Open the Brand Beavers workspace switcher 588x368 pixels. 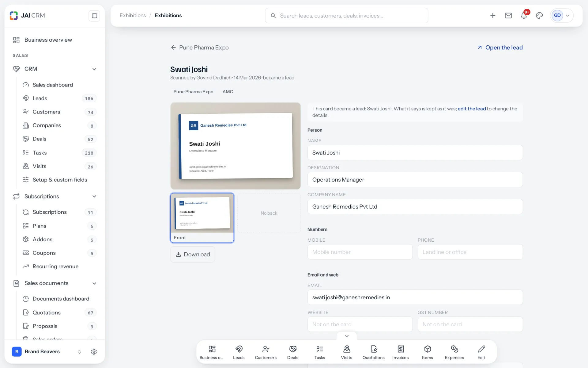click(x=47, y=351)
